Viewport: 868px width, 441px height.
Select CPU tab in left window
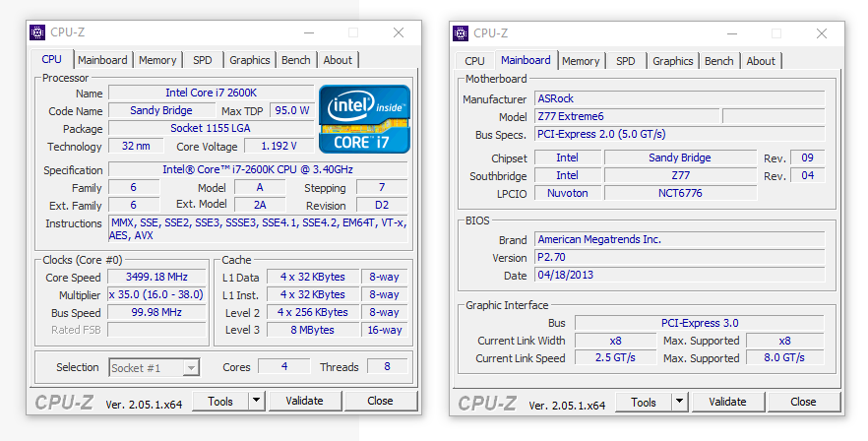(51, 59)
